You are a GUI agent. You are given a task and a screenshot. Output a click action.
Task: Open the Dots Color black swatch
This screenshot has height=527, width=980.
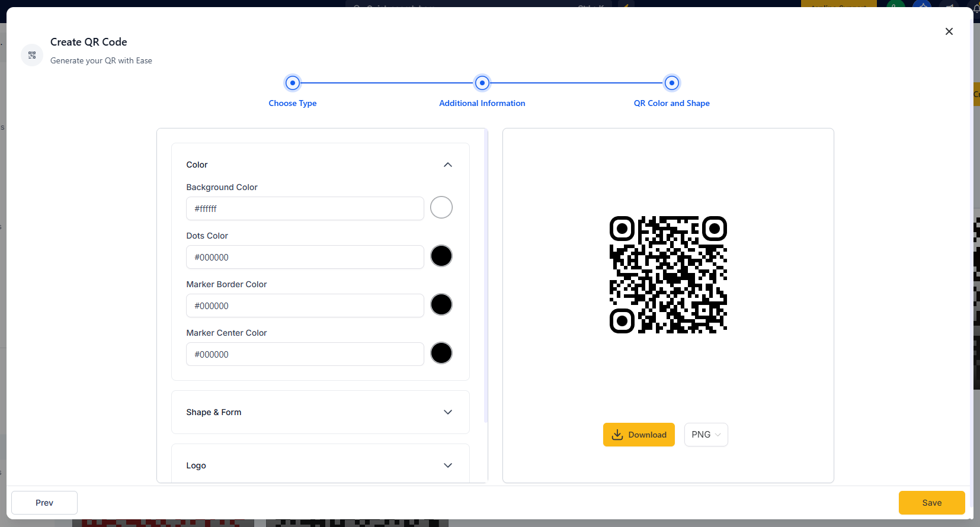pos(441,256)
